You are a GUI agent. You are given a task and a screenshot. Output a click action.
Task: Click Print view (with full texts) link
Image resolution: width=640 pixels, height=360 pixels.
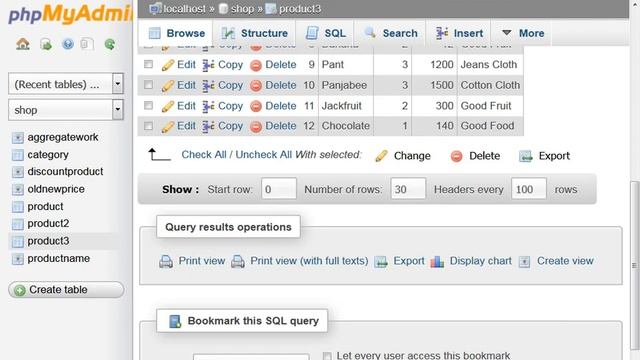[x=309, y=261]
